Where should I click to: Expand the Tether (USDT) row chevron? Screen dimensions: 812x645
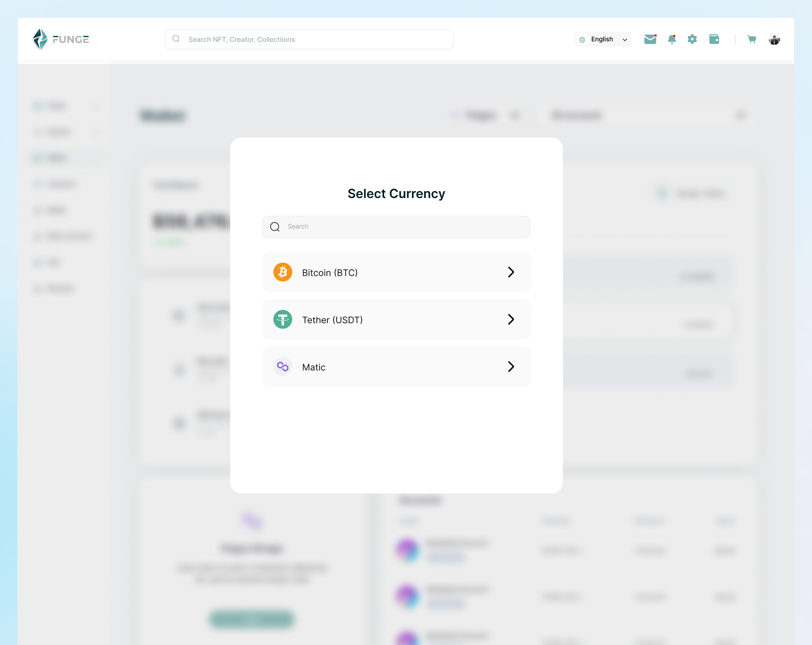pyautogui.click(x=511, y=319)
